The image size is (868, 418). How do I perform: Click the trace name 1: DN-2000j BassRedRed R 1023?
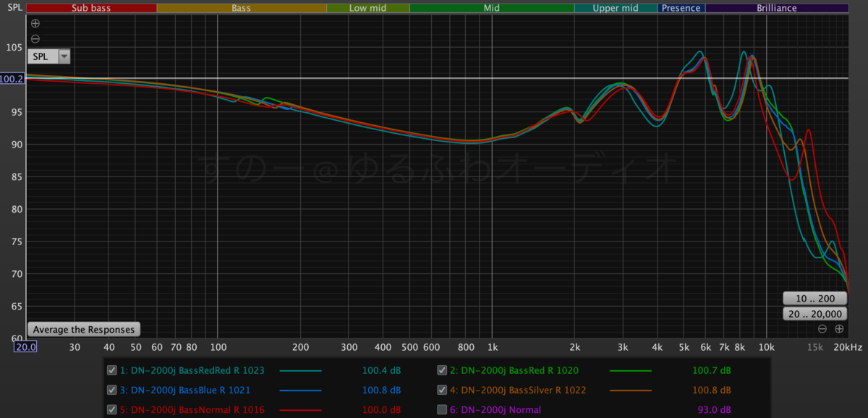coord(192,371)
